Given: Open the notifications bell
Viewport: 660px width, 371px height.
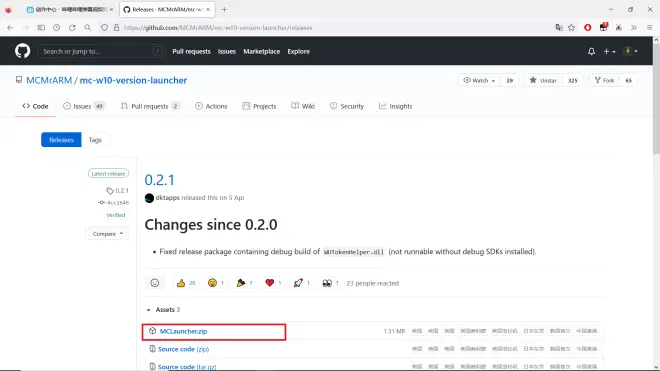Looking at the screenshot, I should point(591,51).
